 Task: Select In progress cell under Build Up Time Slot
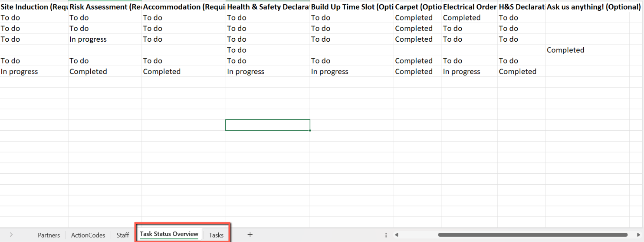(352, 72)
